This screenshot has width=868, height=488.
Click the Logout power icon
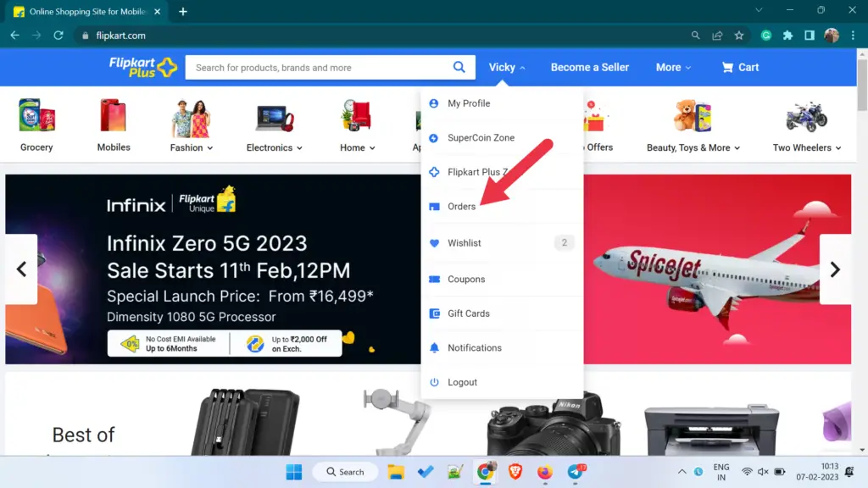(x=435, y=382)
